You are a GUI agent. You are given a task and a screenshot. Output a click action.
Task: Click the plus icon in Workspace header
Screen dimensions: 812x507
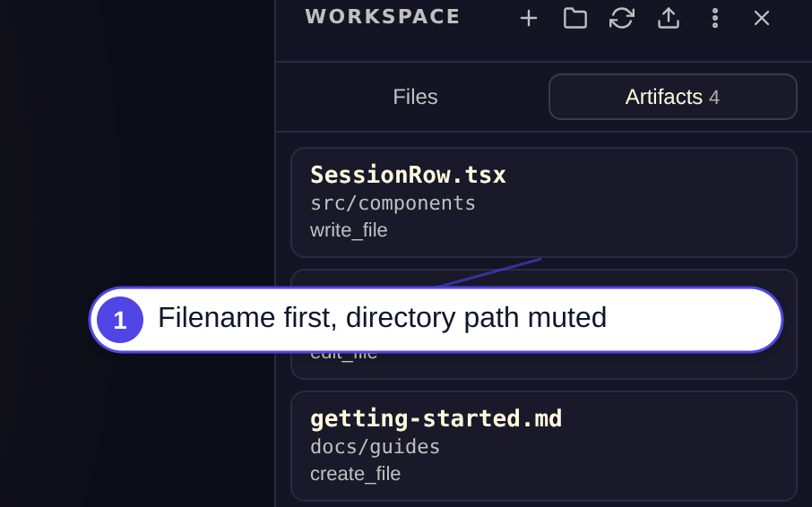point(528,19)
